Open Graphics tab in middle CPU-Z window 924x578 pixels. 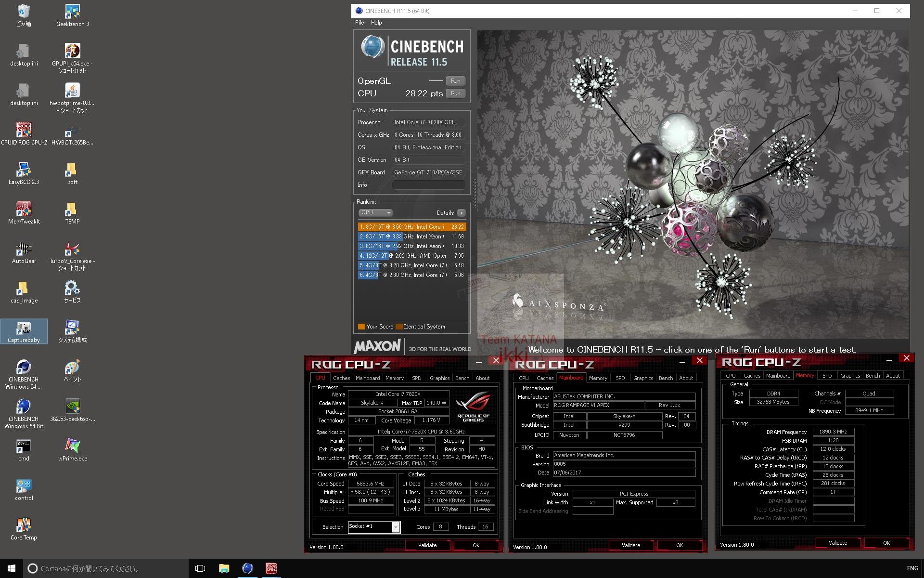point(643,378)
